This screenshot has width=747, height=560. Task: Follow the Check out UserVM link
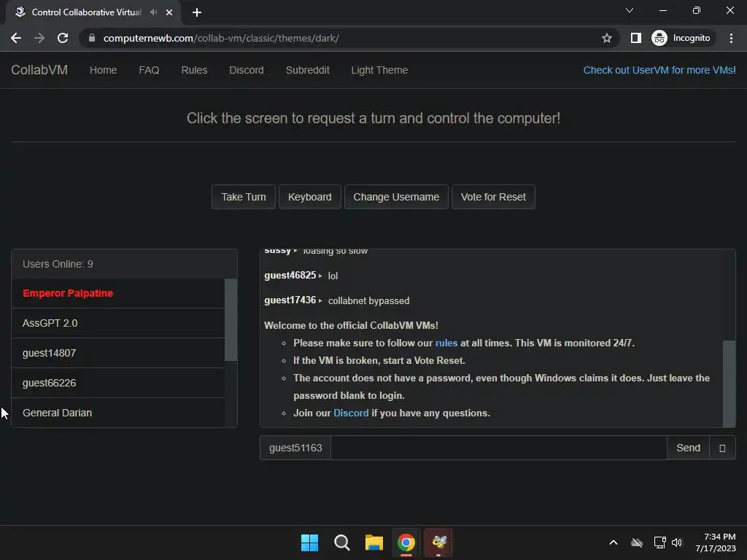click(659, 70)
